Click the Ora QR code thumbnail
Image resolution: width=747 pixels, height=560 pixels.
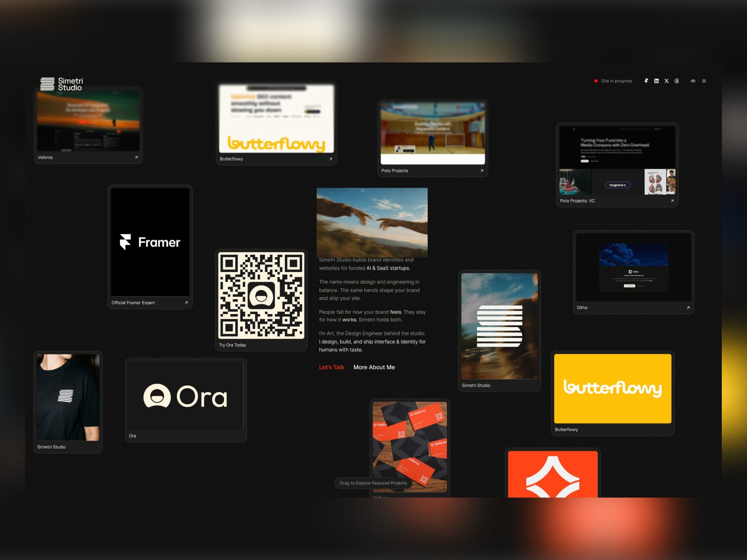point(261,295)
